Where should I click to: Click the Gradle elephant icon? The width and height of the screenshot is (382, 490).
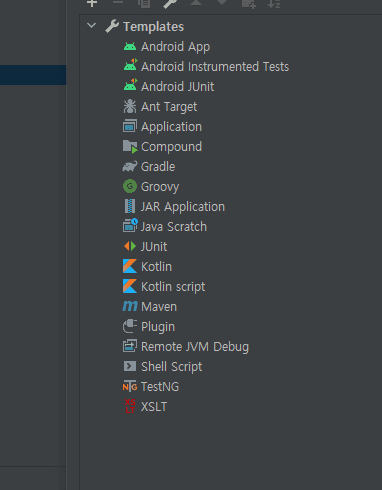click(130, 166)
